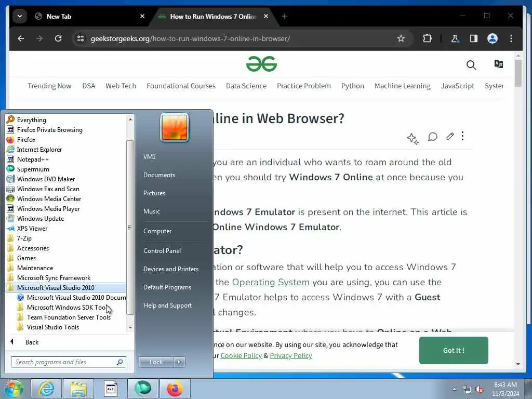This screenshot has height=399, width=532.
Task: Open article comments bubble icon
Action: tap(432, 137)
